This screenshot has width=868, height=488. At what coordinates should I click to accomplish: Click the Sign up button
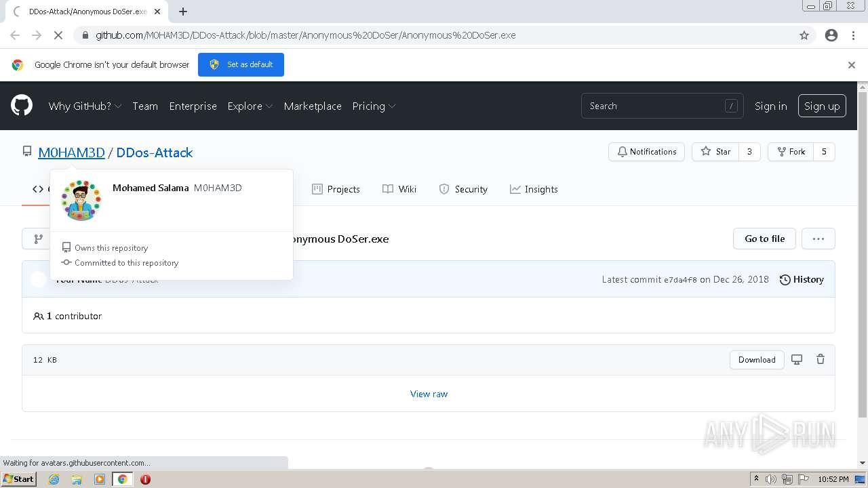(822, 106)
